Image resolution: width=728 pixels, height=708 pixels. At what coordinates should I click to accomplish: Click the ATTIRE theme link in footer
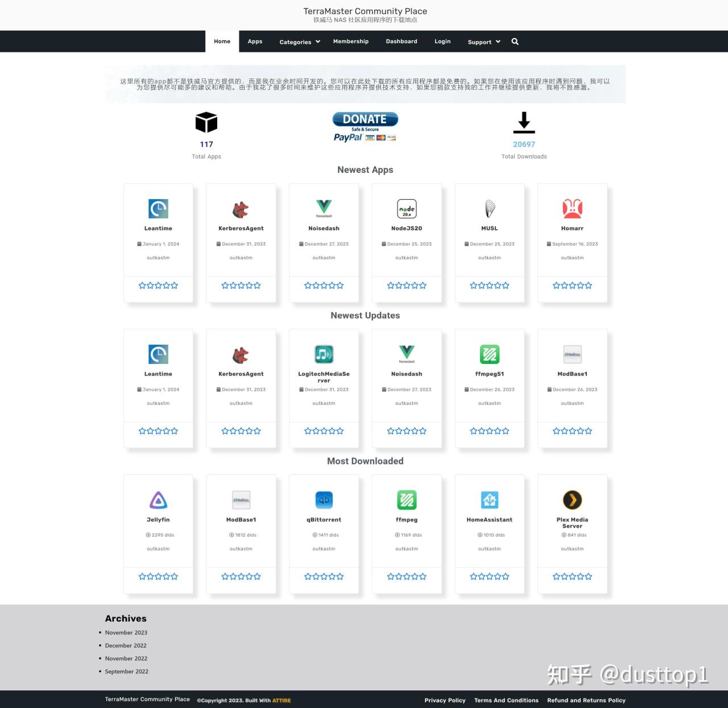(282, 701)
